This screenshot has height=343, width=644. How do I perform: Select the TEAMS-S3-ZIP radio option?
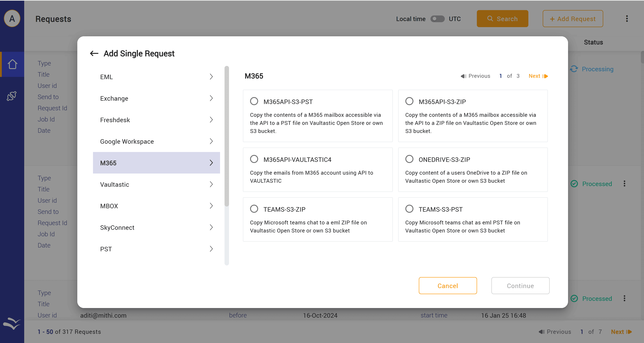254,209
